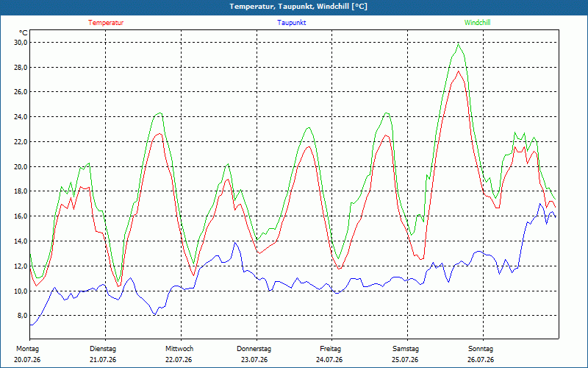Image resolution: width=588 pixels, height=368 pixels.
Task: Click the 10,0 y-axis value
Action: pyautogui.click(x=21, y=291)
